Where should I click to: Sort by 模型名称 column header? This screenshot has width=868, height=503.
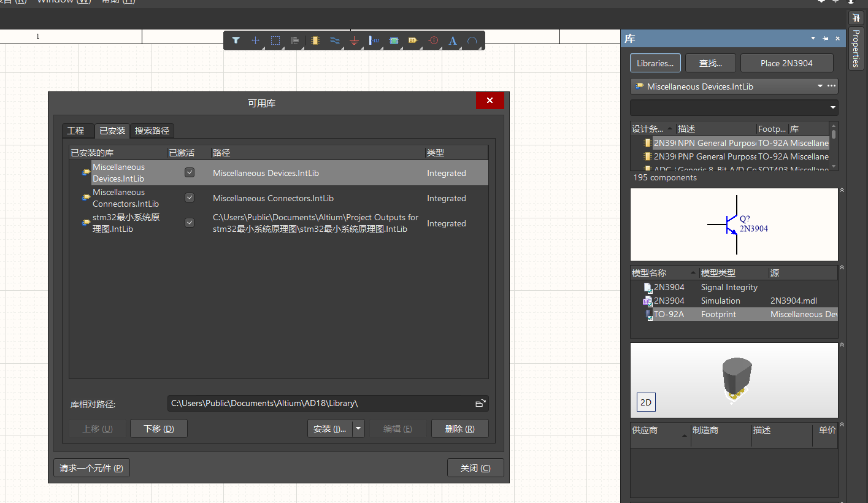(665, 273)
